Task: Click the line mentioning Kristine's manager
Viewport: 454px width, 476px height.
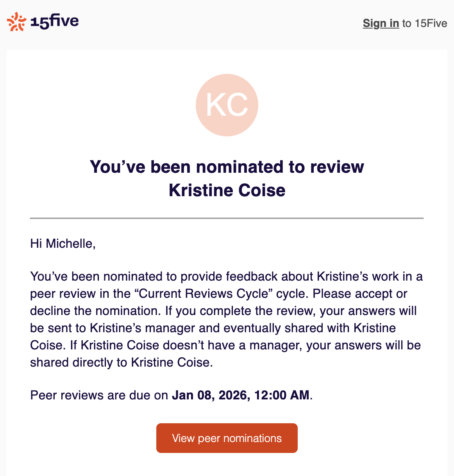Action: point(213,328)
